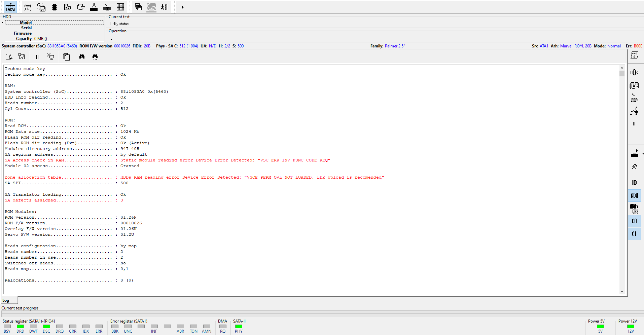Click the PCB board icon in right sidebar

[x=634, y=85]
